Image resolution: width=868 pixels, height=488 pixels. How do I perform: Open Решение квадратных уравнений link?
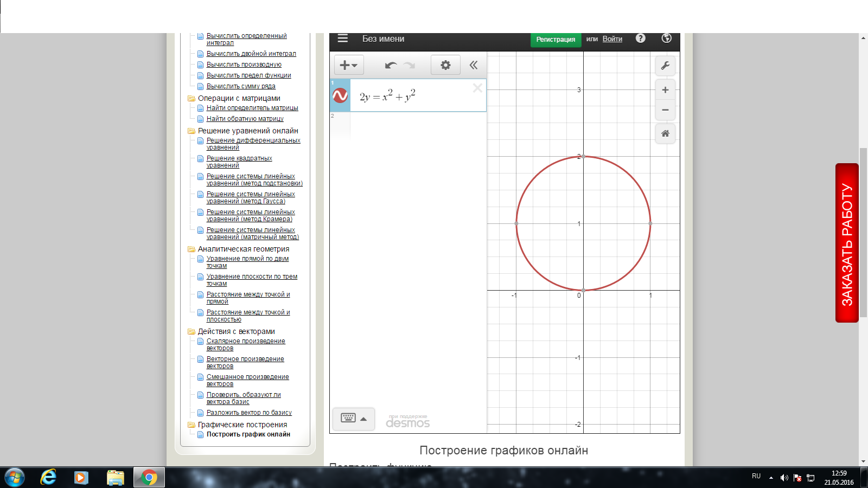239,162
